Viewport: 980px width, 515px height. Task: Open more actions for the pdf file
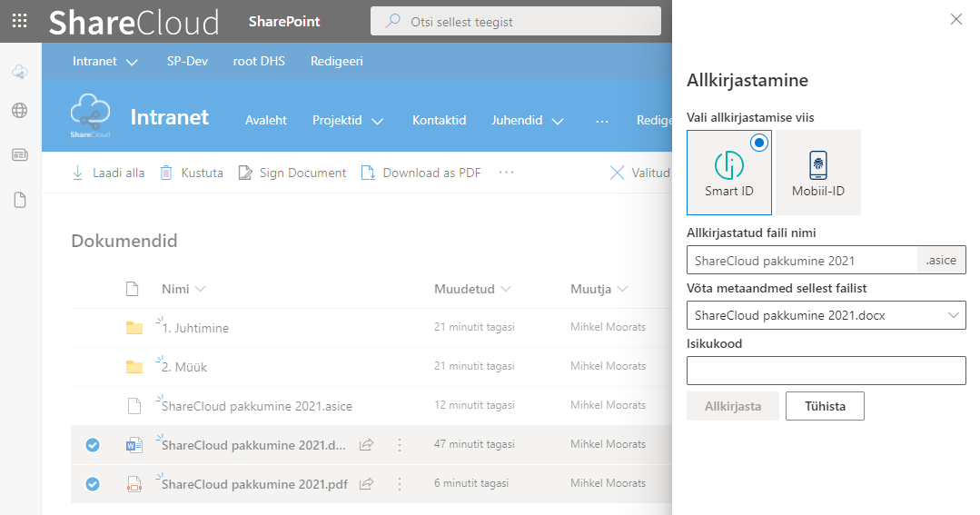400,484
